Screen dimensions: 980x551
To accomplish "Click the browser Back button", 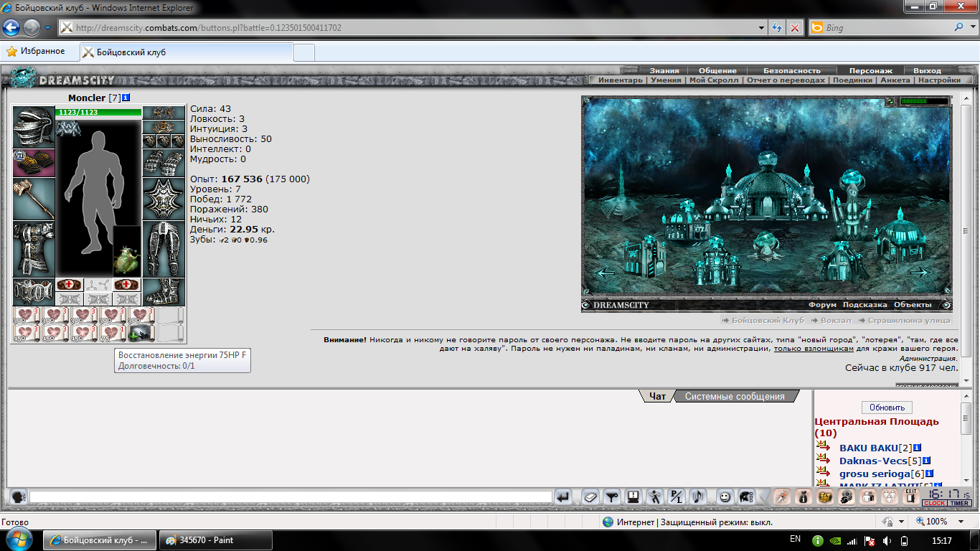I will 11,28.
